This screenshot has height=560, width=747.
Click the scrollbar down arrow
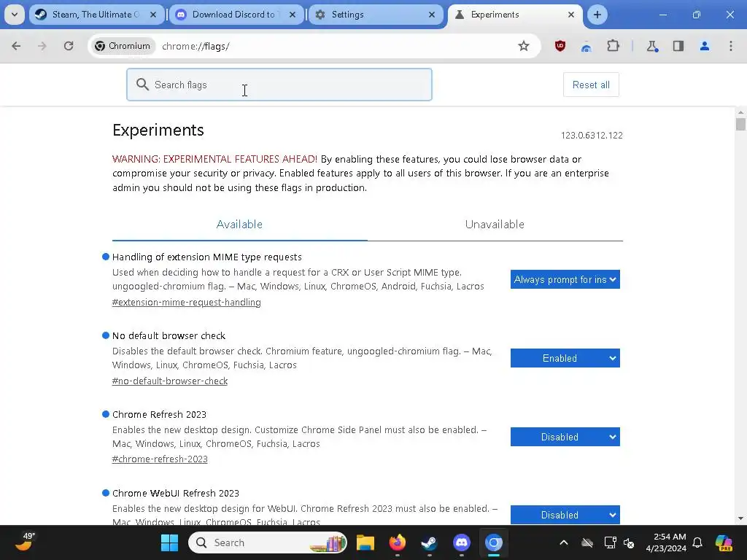pos(740,518)
